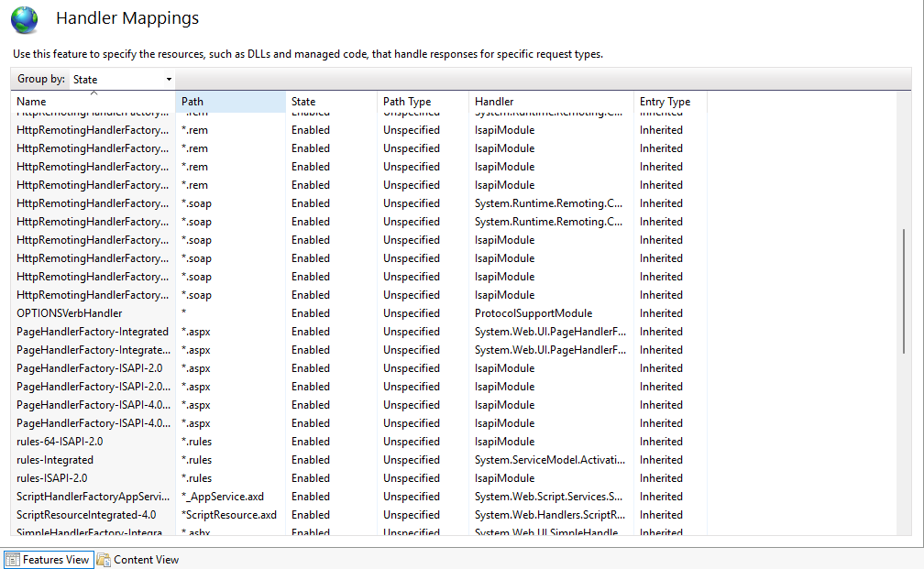
Task: Select the ScriptHandlerFactoryAppServi... row
Action: pyautogui.click(x=359, y=496)
